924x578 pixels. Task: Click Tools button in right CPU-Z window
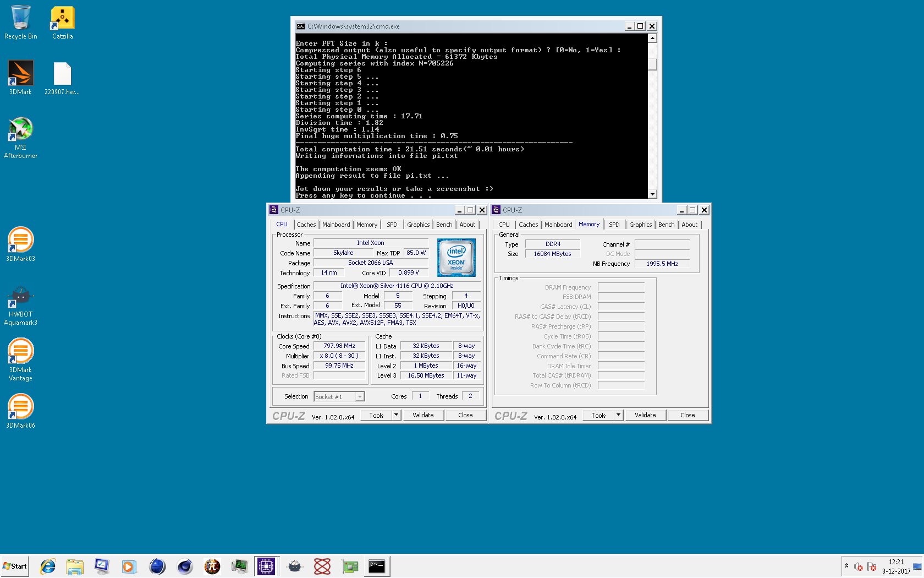(x=599, y=415)
